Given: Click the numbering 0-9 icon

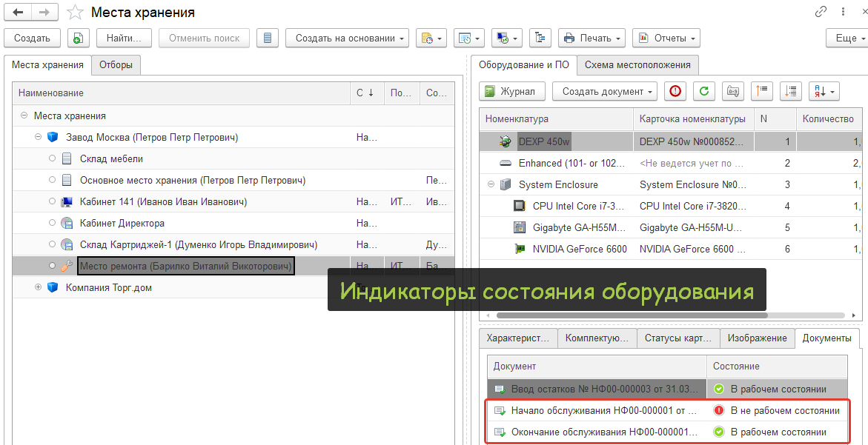Looking at the screenshot, I should coord(732,91).
